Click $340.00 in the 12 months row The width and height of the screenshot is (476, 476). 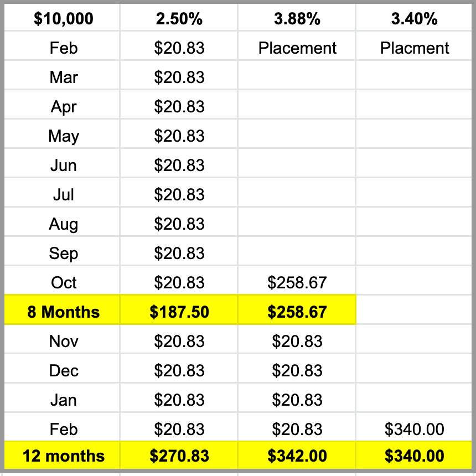[x=415, y=456]
